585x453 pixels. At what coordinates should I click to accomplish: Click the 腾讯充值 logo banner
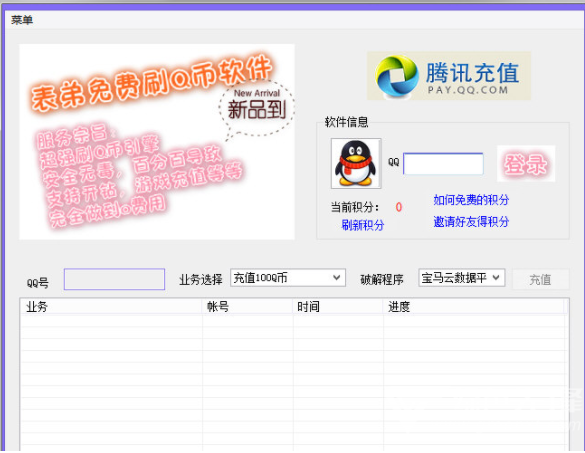click(x=449, y=76)
